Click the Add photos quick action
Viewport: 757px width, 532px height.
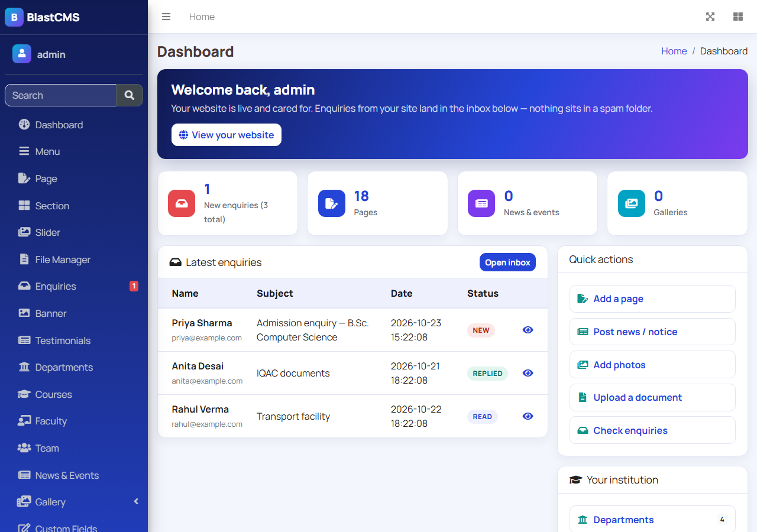pos(652,365)
